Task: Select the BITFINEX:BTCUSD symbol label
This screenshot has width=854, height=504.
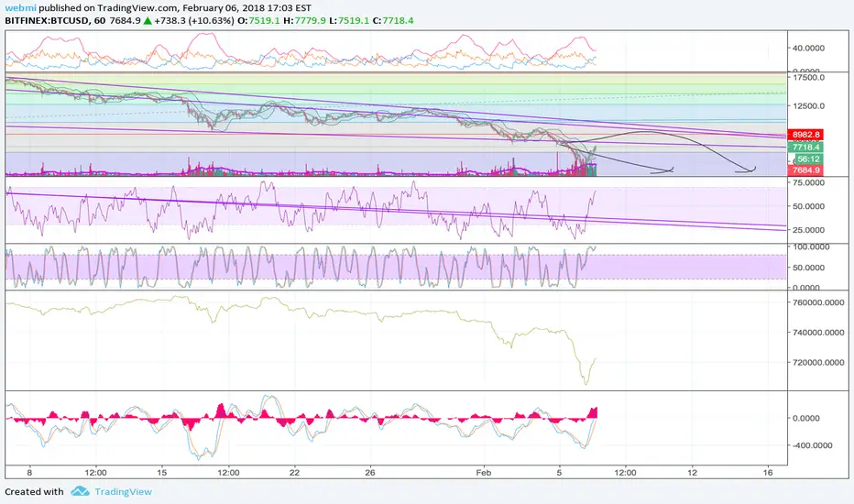Action: click(48, 21)
